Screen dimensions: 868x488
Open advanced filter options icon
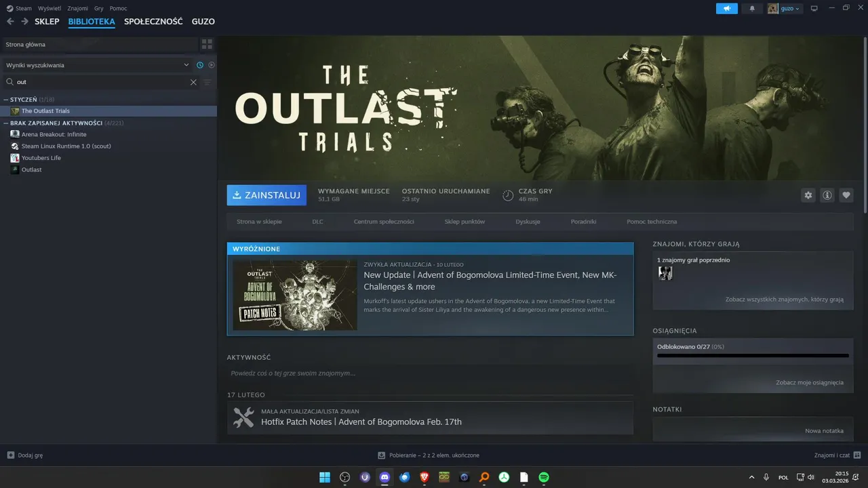[x=208, y=82]
